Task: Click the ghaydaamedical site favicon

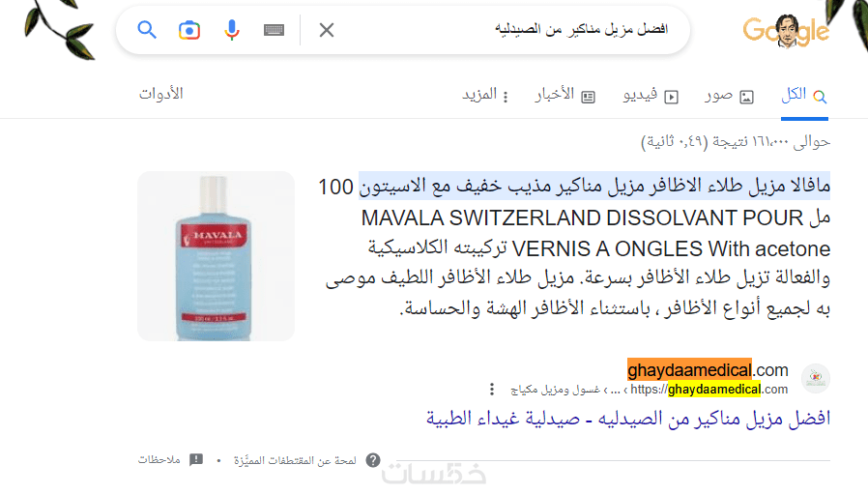Action: pos(816,379)
